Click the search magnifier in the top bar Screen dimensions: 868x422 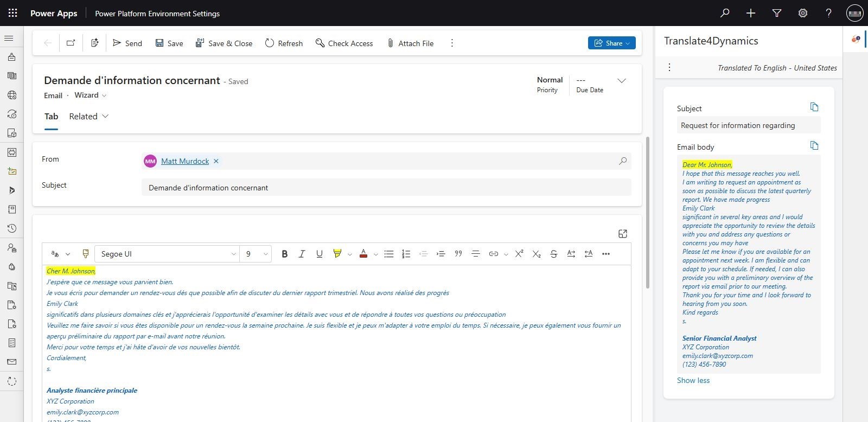coord(725,13)
